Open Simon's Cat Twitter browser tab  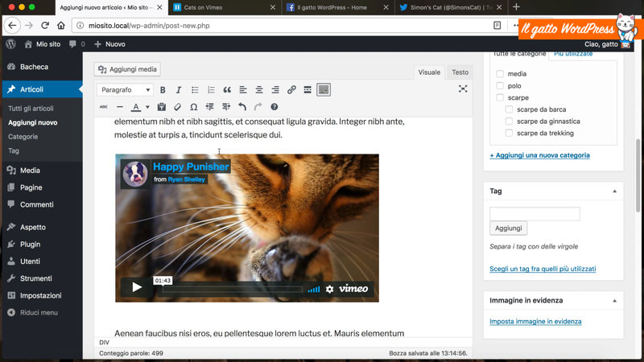[x=451, y=7]
